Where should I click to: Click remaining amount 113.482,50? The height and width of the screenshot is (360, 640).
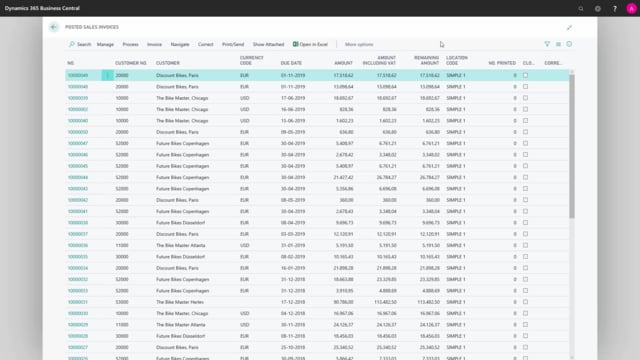[x=428, y=302]
